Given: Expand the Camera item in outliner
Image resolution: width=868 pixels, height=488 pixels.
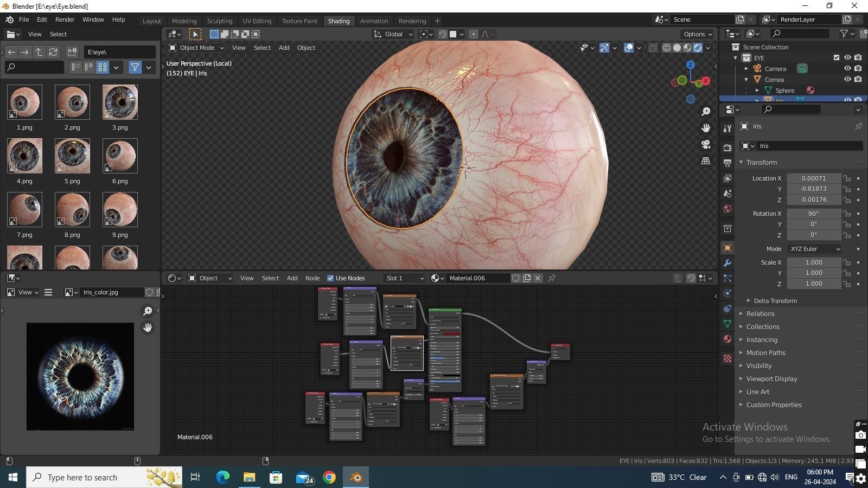Looking at the screenshot, I should tap(746, 69).
